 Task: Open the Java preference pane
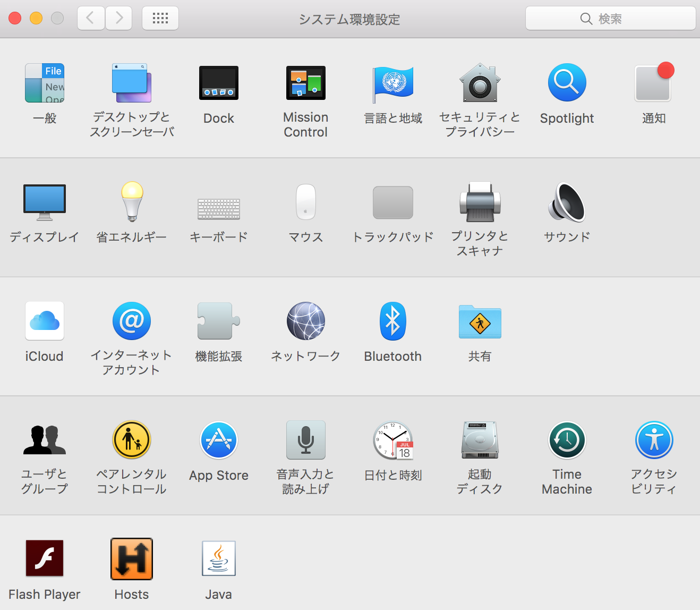(x=219, y=558)
